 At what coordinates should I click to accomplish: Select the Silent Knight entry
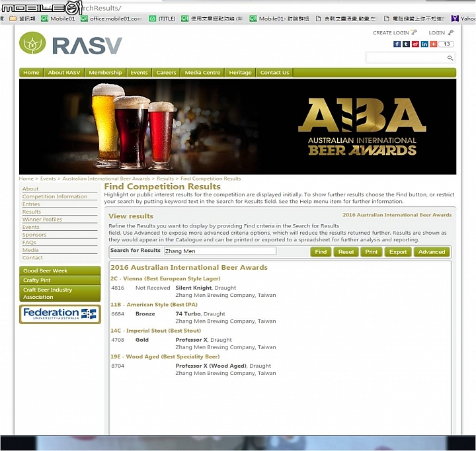coord(193,288)
